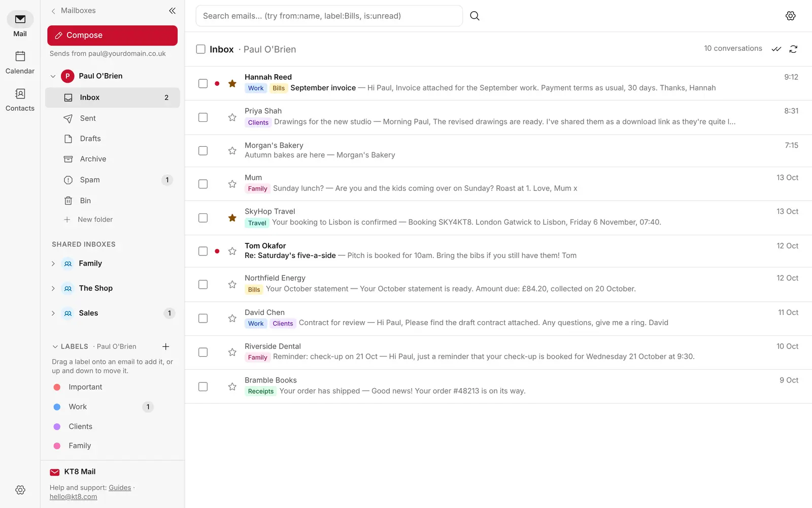This screenshot has width=812, height=508.
Task: Create a New folder
Action: [x=88, y=219]
